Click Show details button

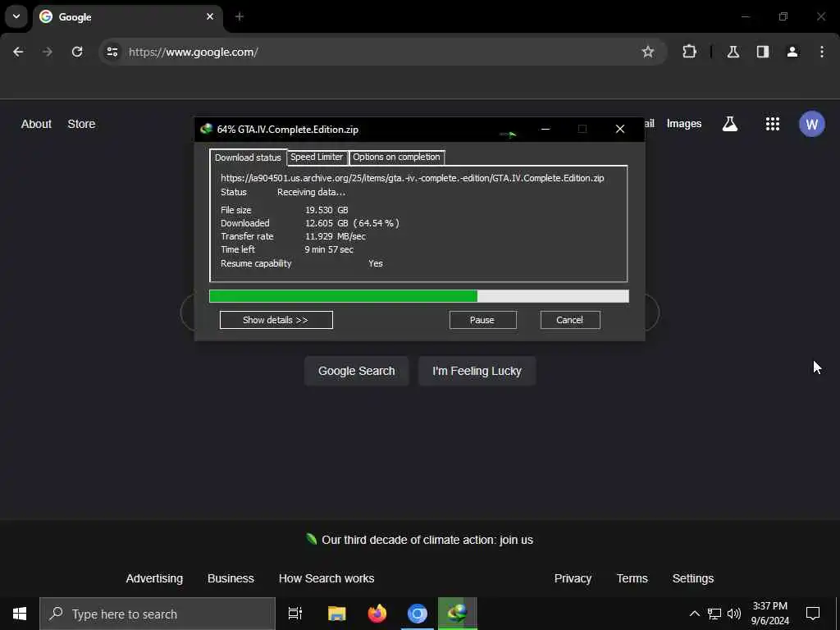(x=276, y=320)
